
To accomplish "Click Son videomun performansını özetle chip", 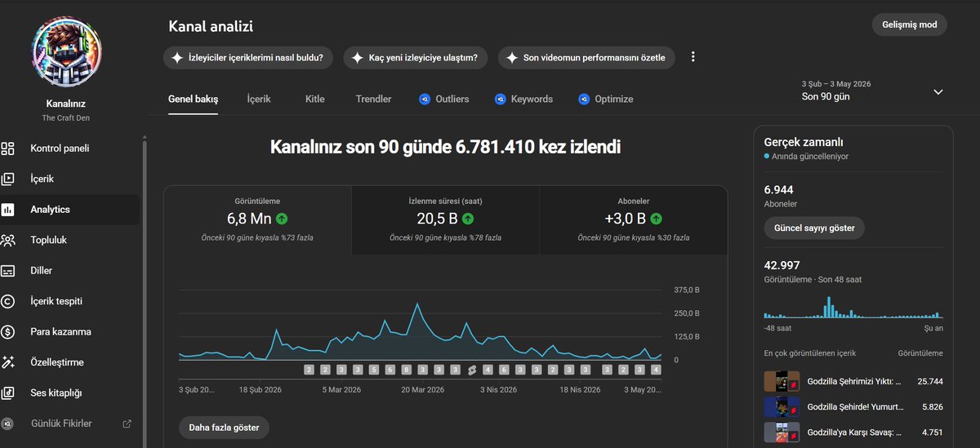I will coord(587,58).
